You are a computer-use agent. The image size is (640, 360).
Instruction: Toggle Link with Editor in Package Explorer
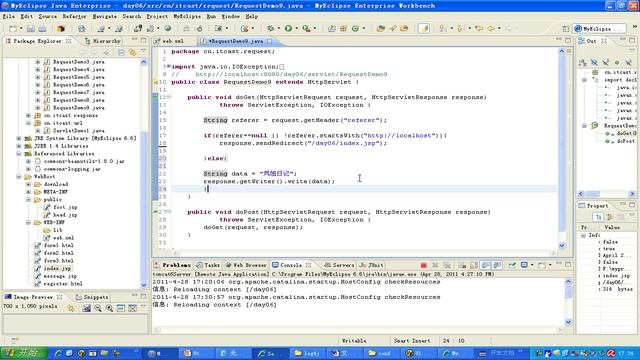tap(132, 52)
